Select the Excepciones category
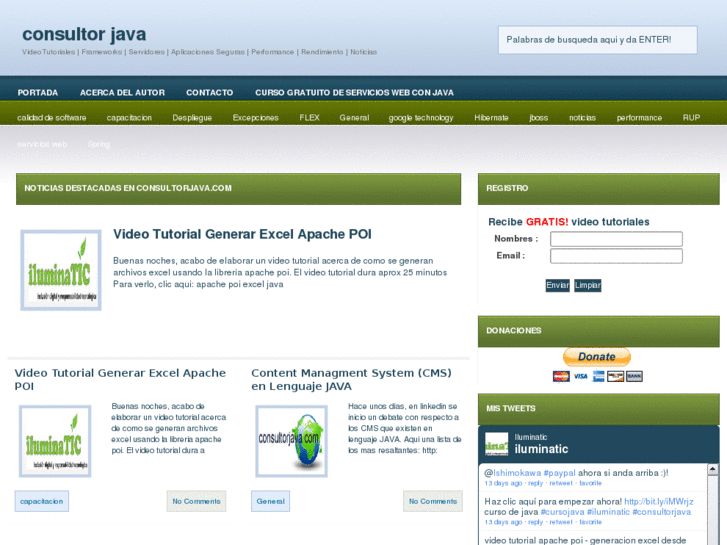This screenshot has height=545, width=727. [x=255, y=118]
